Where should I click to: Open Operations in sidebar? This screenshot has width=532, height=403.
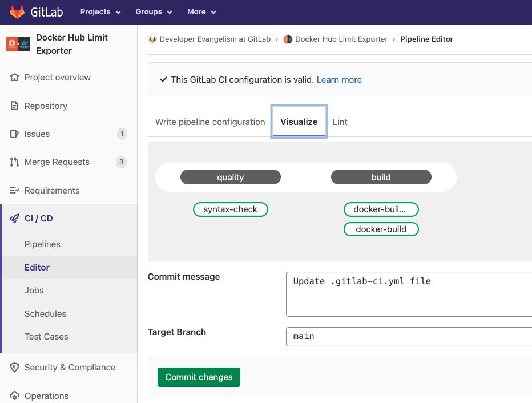tap(46, 396)
